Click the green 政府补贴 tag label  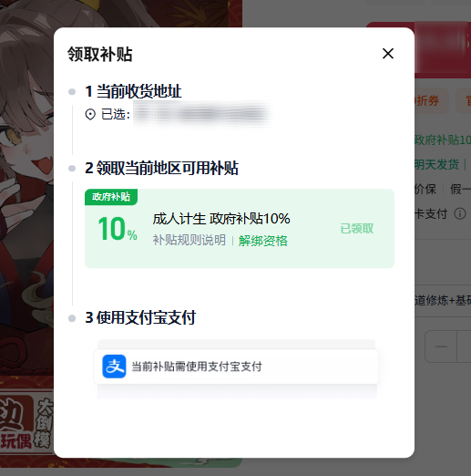(111, 197)
